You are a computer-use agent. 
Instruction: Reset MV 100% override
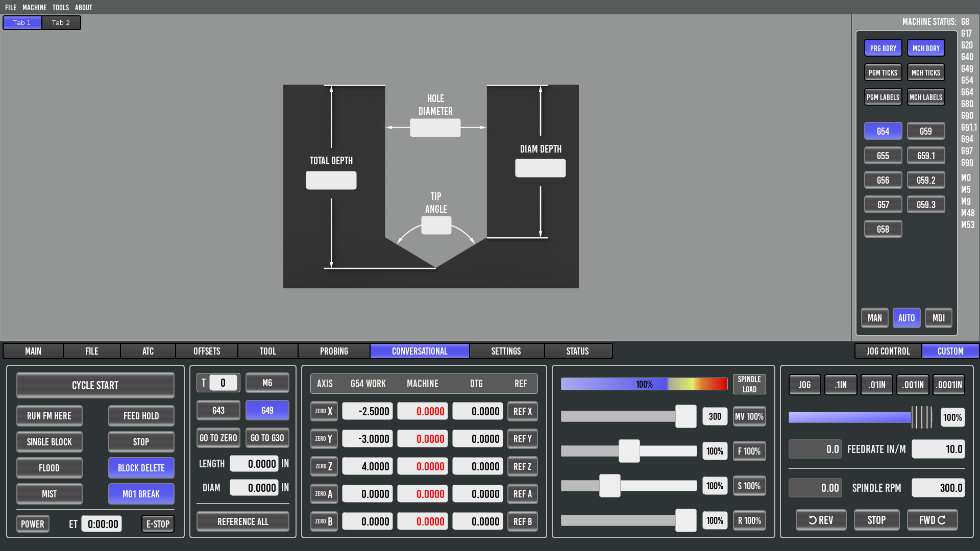pyautogui.click(x=749, y=416)
